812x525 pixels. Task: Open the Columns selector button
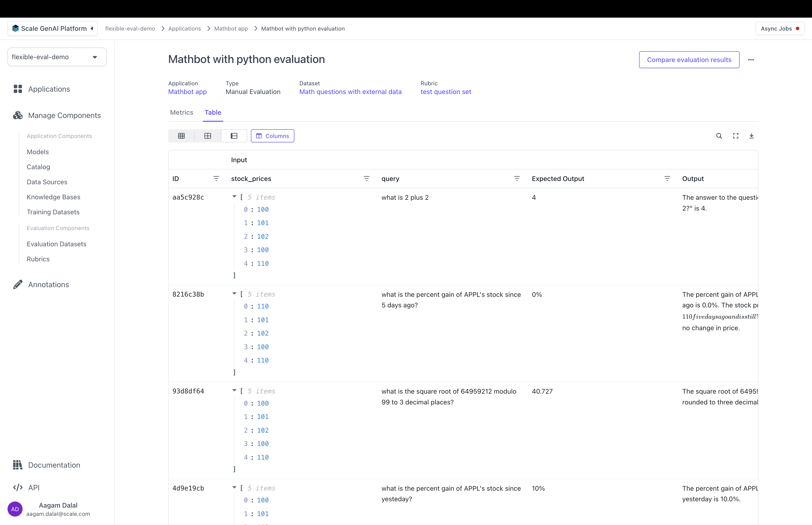pos(272,136)
